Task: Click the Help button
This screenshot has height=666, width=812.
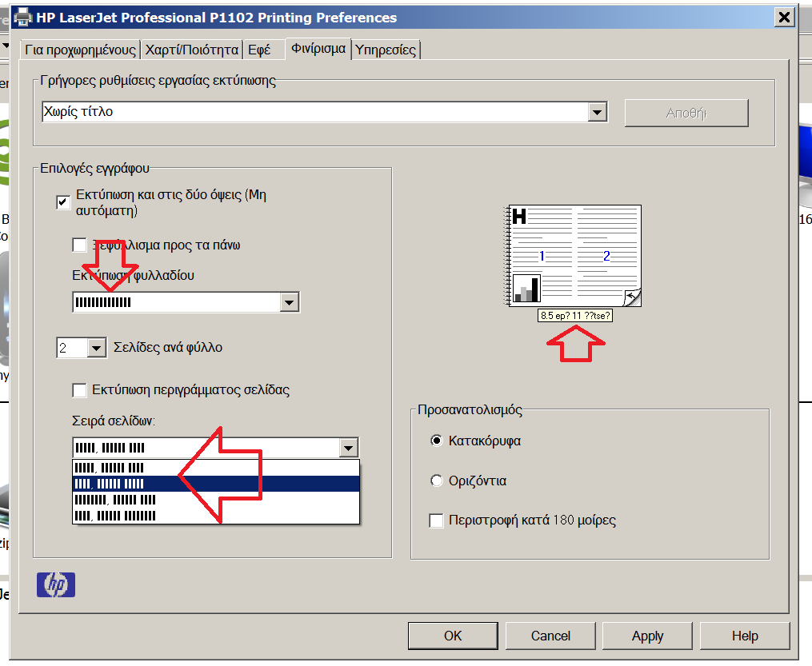Action: click(x=744, y=636)
